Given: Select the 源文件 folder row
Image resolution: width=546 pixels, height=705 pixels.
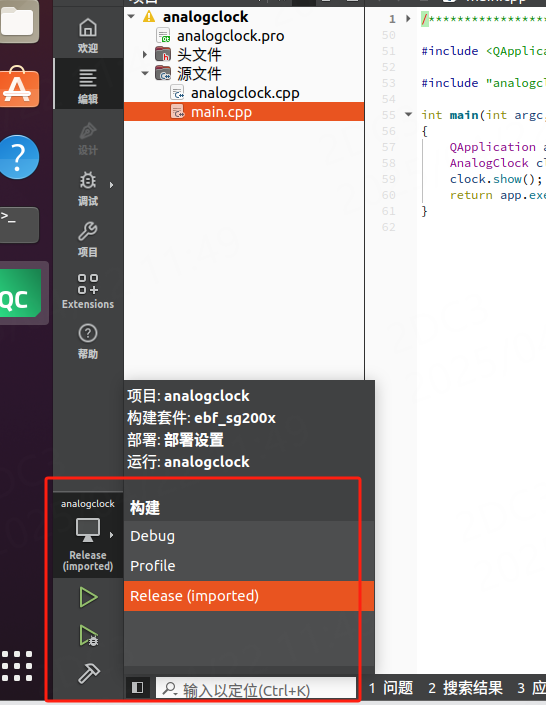Looking at the screenshot, I should [244, 73].
